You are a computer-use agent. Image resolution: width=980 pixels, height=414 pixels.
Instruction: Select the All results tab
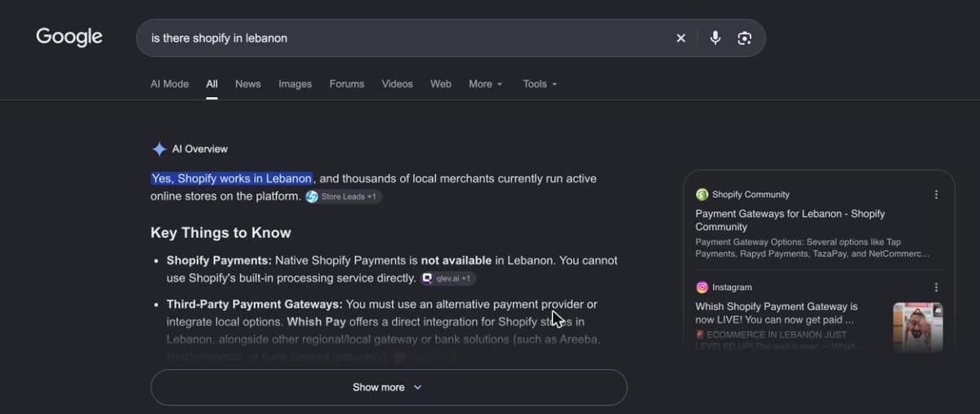click(x=212, y=84)
